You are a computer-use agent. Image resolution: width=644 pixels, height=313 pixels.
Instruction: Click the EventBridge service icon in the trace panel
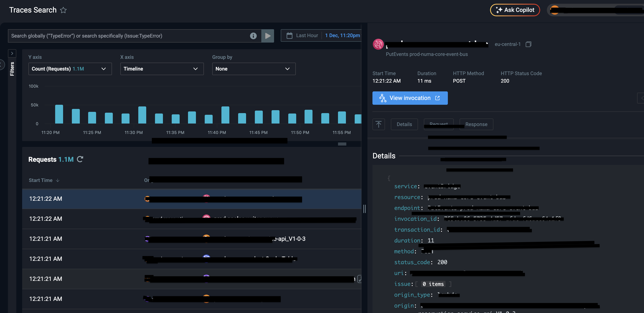click(378, 44)
